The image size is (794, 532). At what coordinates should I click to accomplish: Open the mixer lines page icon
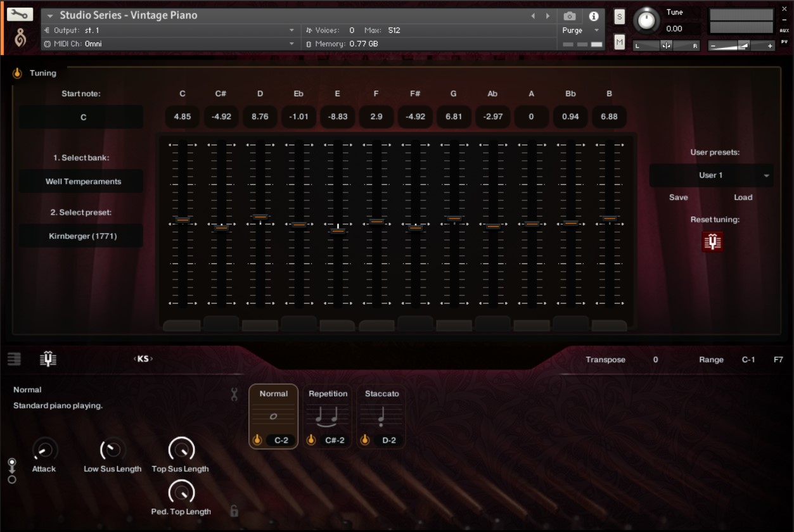(x=14, y=359)
